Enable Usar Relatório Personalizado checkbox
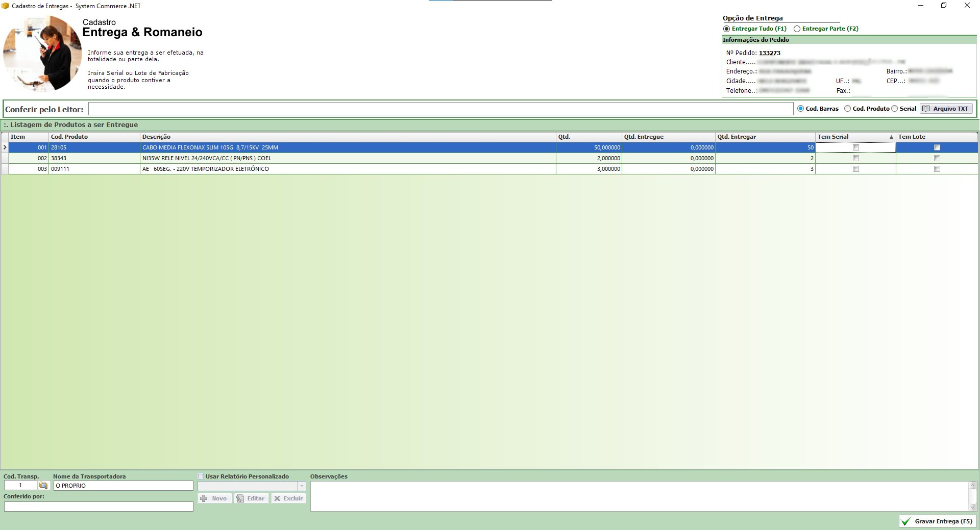Image resolution: width=980 pixels, height=530 pixels. click(x=201, y=476)
